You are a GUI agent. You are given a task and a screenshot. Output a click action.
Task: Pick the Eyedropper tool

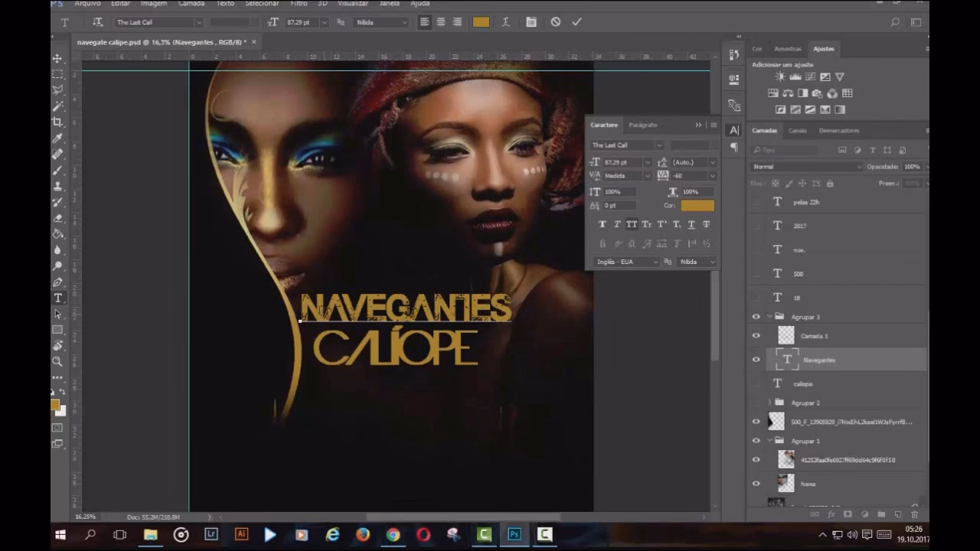pyautogui.click(x=57, y=138)
